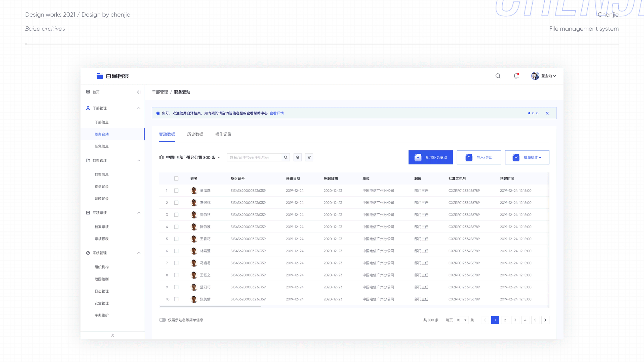644x362 pixels.
Task: Collapse the sidebar with the arrow icon
Action: 139,92
